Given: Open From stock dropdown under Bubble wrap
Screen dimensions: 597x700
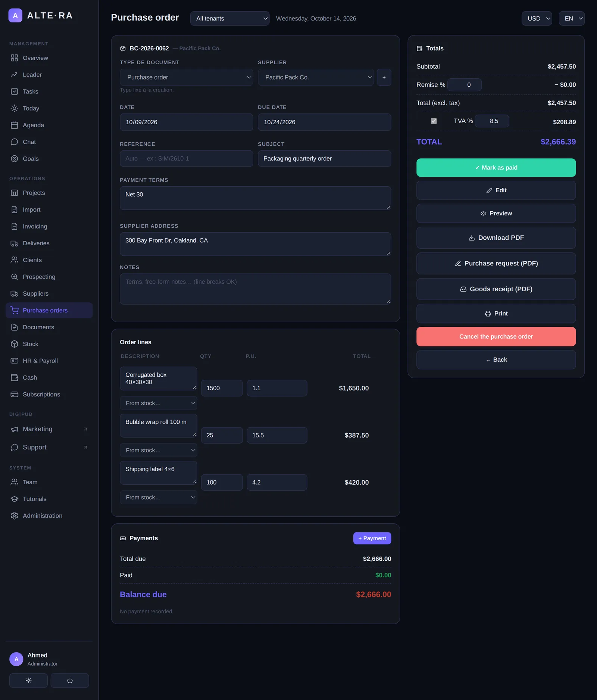Looking at the screenshot, I should [158, 450].
